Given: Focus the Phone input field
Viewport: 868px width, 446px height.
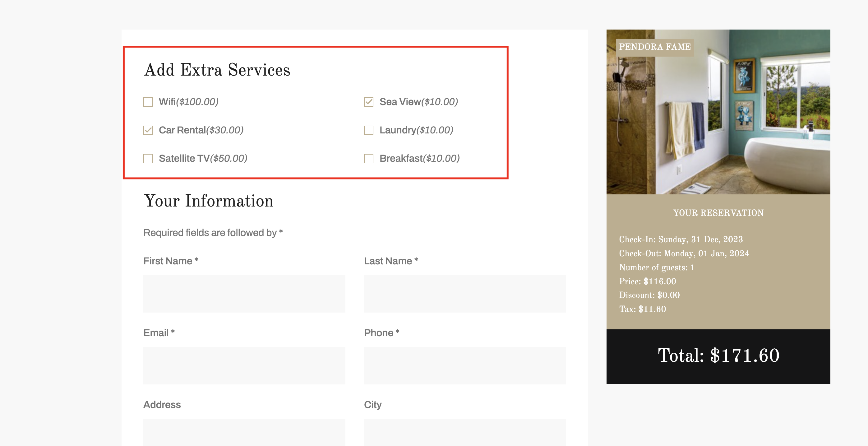Looking at the screenshot, I should 465,365.
